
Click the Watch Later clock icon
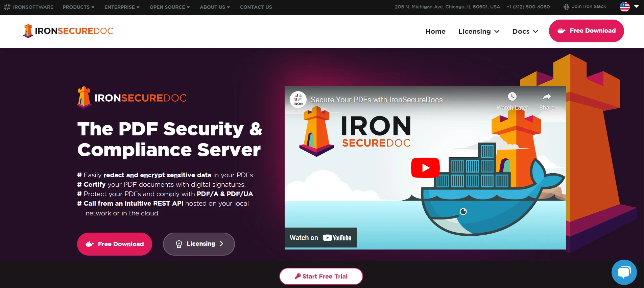pyautogui.click(x=512, y=97)
